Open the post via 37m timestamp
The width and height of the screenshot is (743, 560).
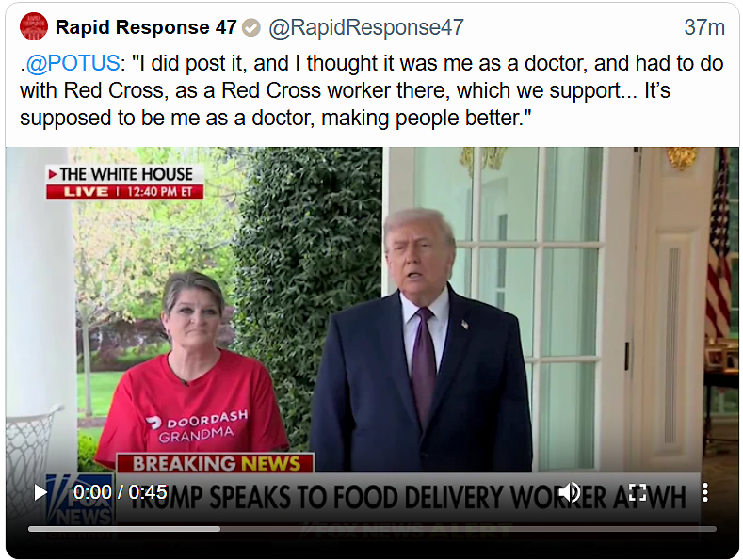pyautogui.click(x=704, y=27)
